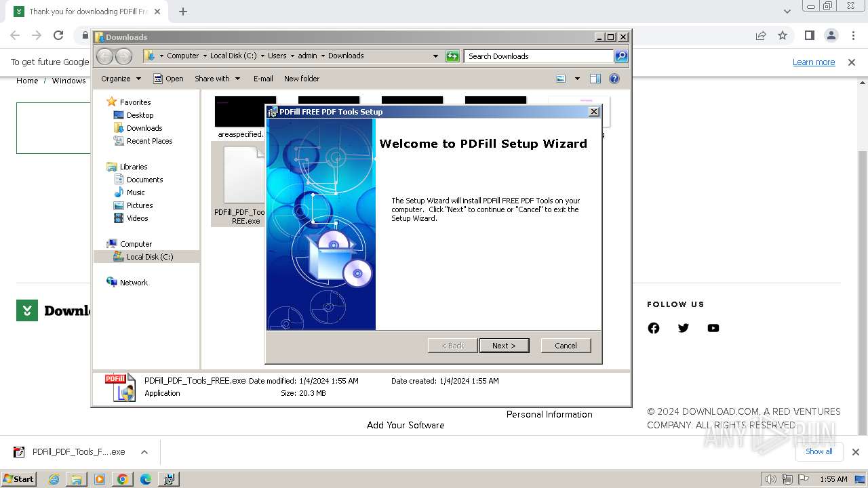Viewport: 868px width, 488px height.
Task: Close the Chrome downloads bar
Action: (855, 452)
